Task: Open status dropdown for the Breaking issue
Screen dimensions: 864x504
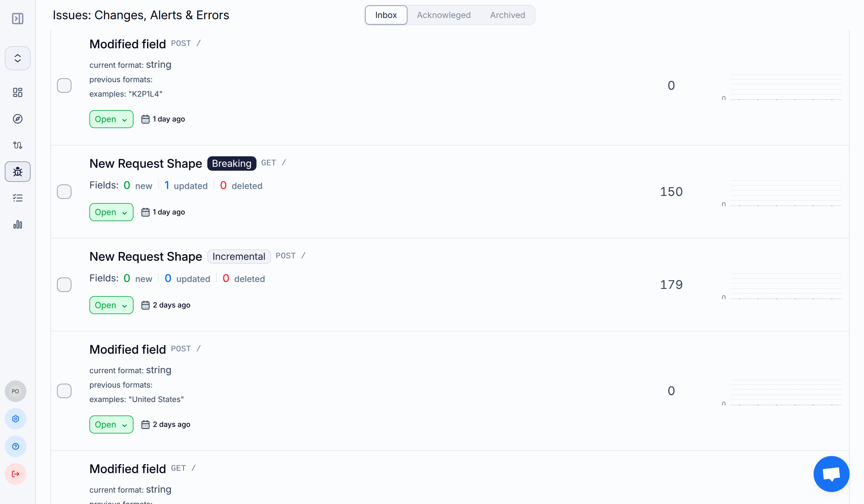Action: (x=111, y=212)
